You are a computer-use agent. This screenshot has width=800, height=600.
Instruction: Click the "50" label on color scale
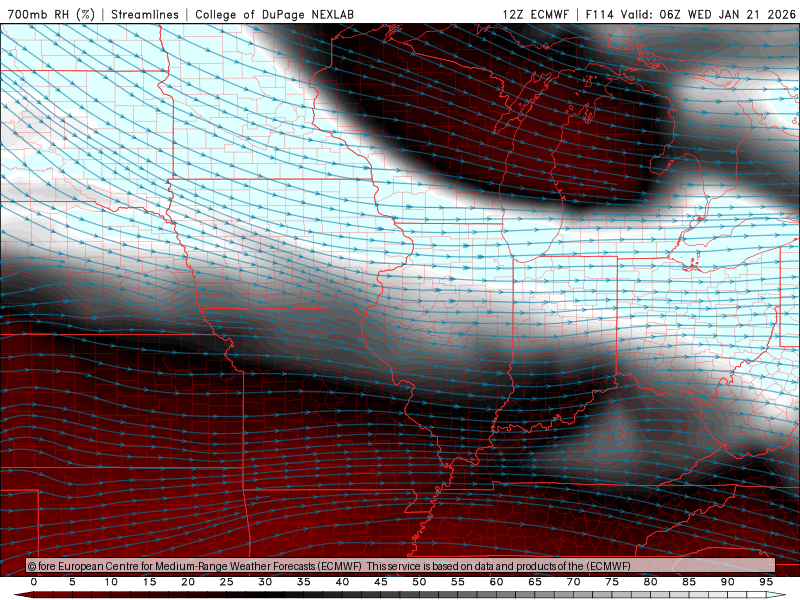coord(419,582)
